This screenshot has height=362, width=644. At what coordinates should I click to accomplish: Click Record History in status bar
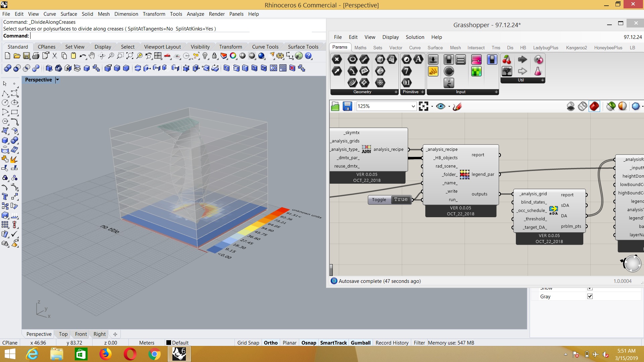392,343
